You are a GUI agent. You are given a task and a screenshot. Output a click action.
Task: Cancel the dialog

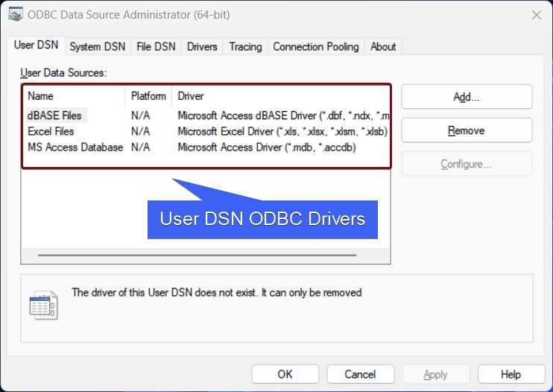pyautogui.click(x=361, y=374)
